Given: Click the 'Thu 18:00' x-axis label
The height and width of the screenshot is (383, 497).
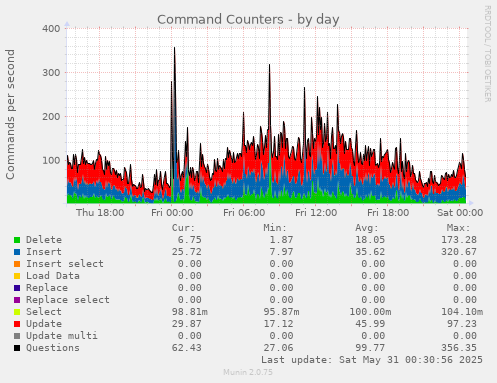Looking at the screenshot, I should [100, 213].
